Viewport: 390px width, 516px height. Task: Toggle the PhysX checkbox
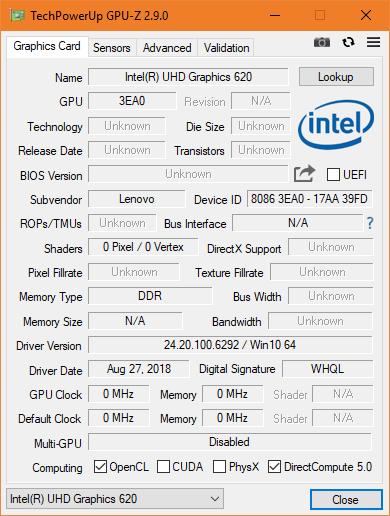(219, 467)
